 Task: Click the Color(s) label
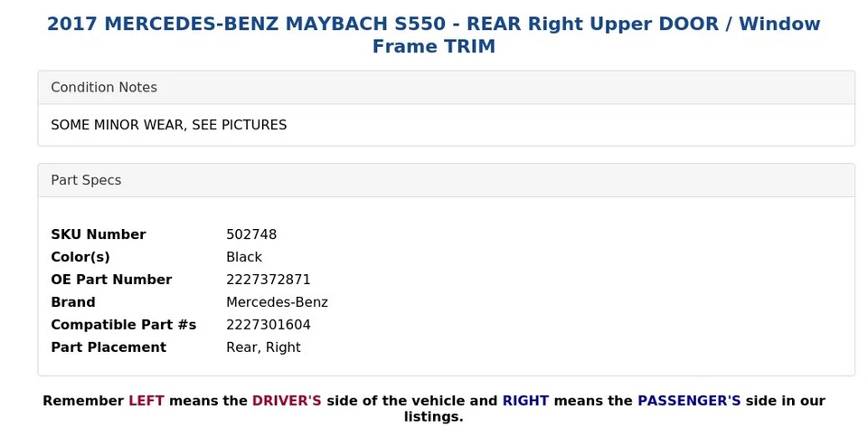click(x=80, y=258)
